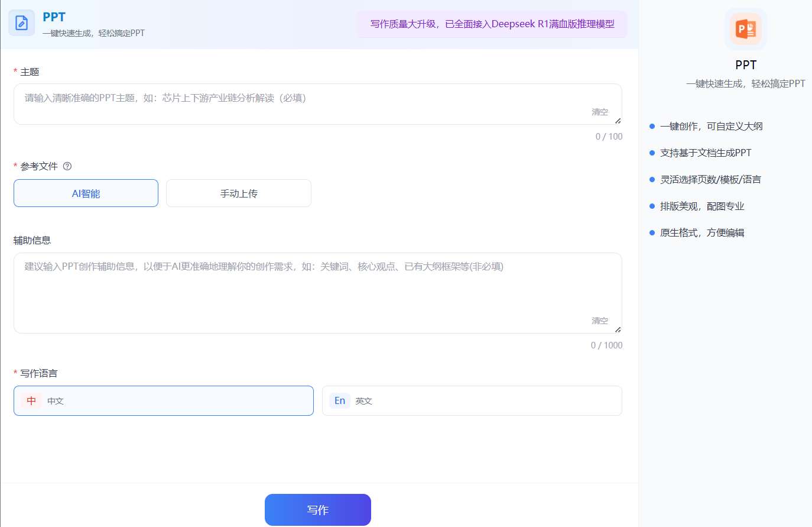Focus the 辅助信息 text area
This screenshot has height=527, width=812.
tap(318, 293)
